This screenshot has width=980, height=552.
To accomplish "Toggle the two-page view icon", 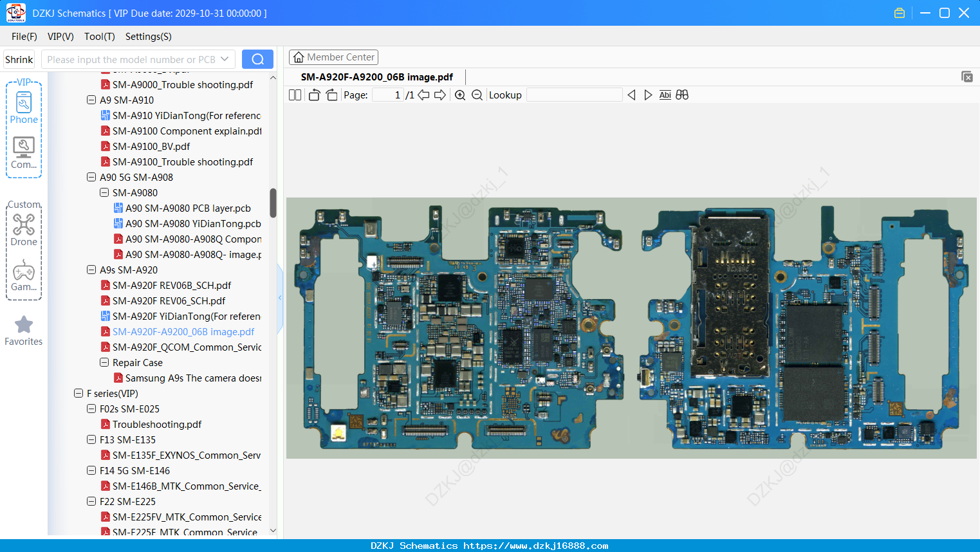I will [295, 95].
